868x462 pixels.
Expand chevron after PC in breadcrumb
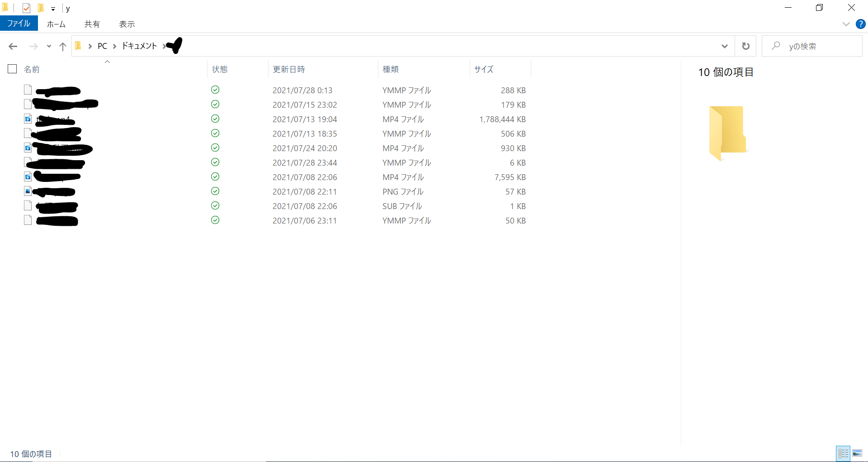[114, 46]
